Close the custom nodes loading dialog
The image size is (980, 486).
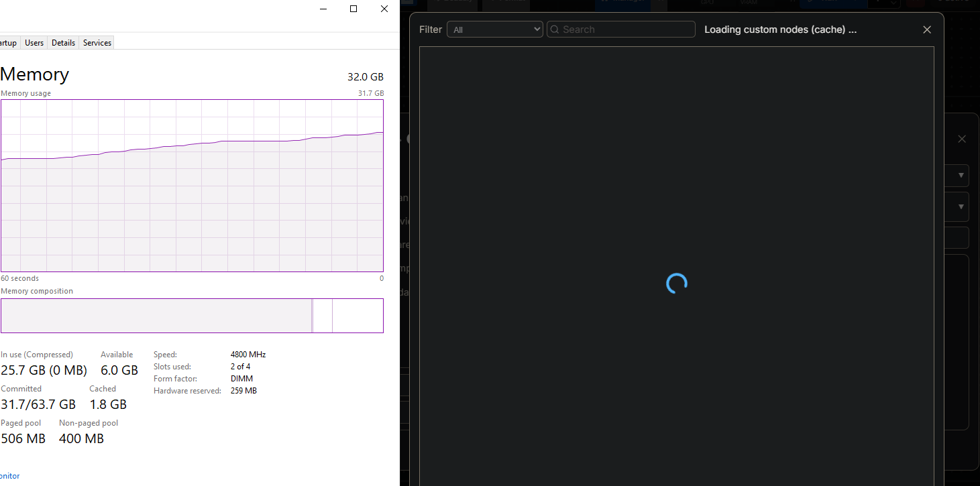point(927,29)
